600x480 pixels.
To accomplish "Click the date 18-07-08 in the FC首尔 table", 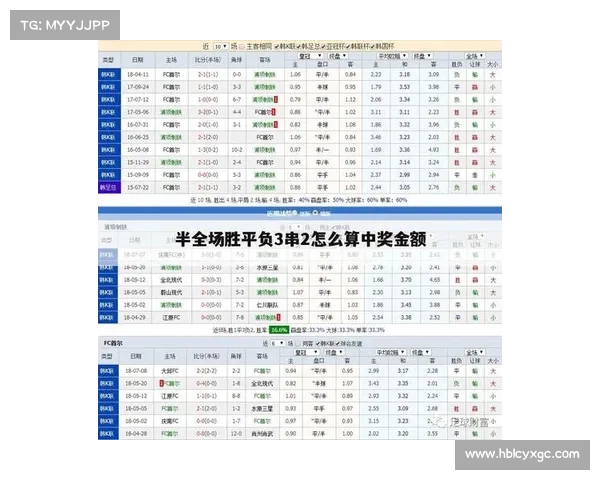I will [136, 371].
